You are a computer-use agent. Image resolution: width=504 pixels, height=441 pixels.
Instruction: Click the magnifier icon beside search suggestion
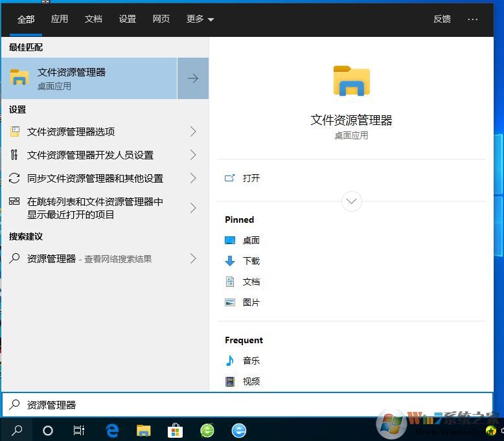14,258
